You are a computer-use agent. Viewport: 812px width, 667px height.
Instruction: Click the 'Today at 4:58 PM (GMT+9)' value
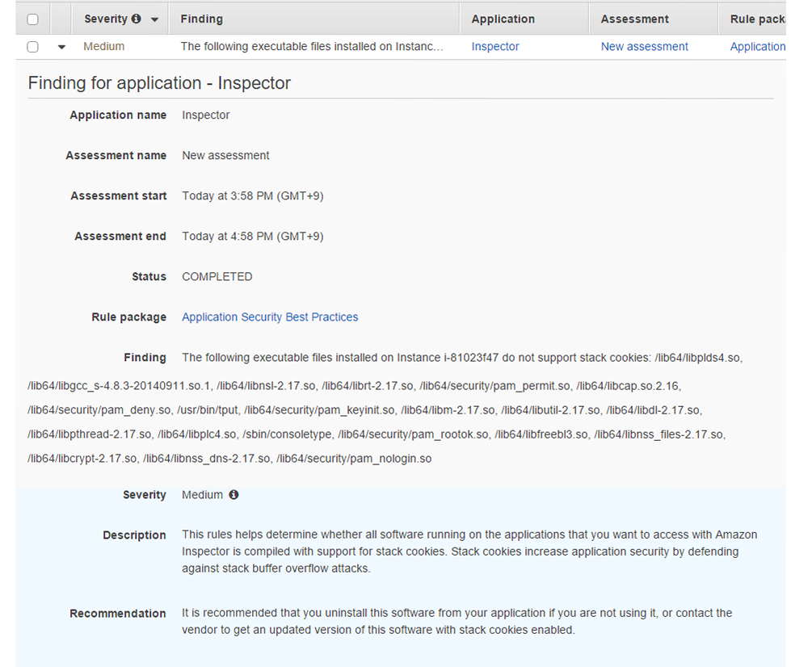253,236
